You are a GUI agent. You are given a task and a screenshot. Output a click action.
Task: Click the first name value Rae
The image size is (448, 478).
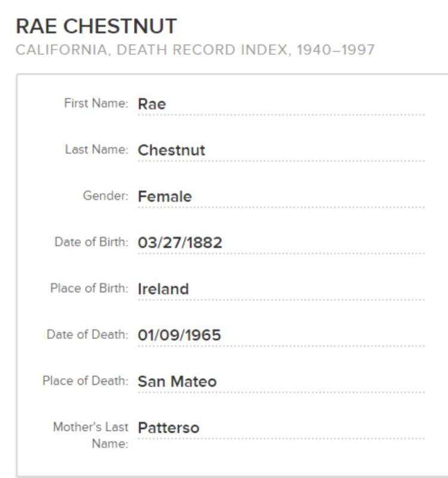point(152,104)
